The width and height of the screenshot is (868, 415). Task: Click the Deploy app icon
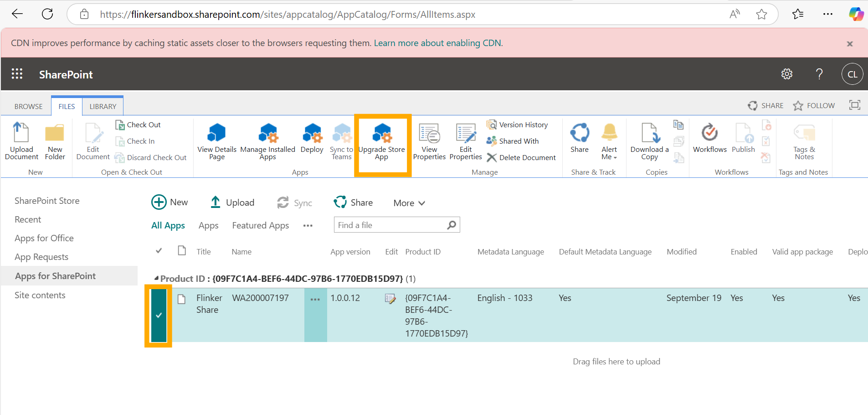pyautogui.click(x=312, y=138)
